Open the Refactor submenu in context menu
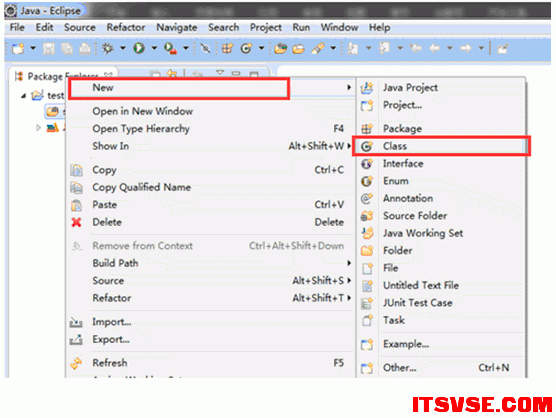The width and height of the screenshot is (556, 418). coord(211,298)
